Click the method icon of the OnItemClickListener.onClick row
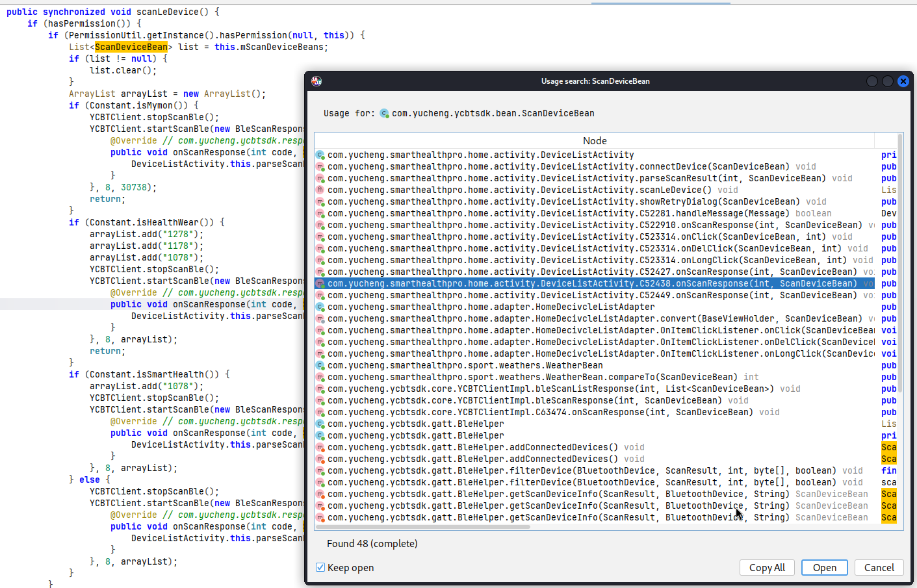The height and width of the screenshot is (588, 917). [x=320, y=330]
